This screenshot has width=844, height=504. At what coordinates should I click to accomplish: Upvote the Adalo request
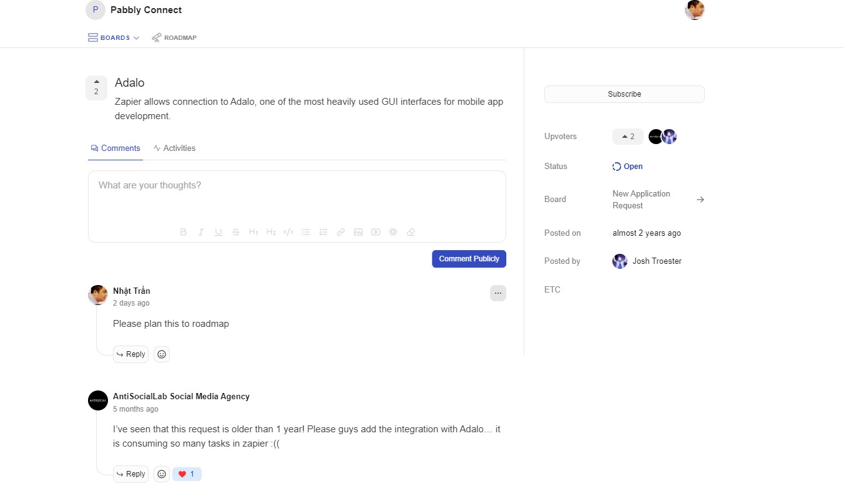96,88
